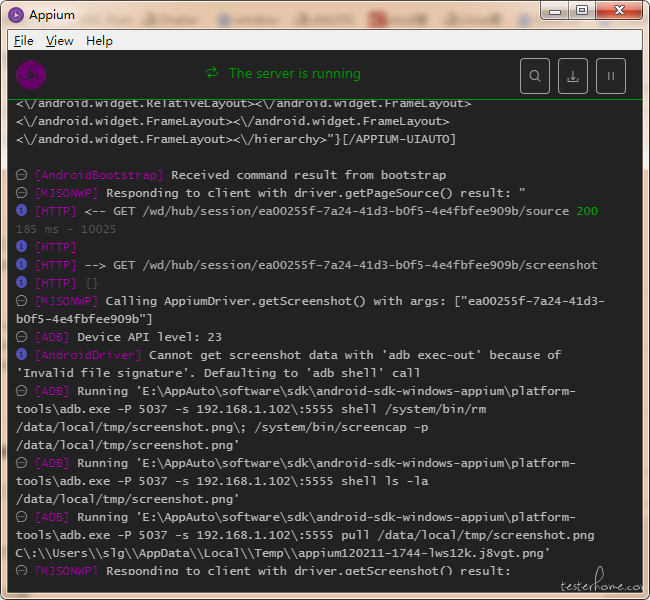Screen dimensions: 650x600
Task: Click the '{}' HTTP log entry
Action: [91, 283]
